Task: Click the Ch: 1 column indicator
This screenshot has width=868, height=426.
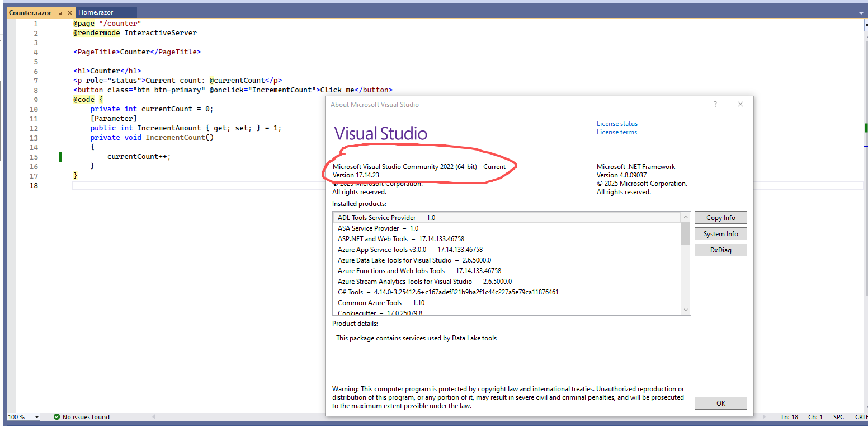Action: coord(815,417)
